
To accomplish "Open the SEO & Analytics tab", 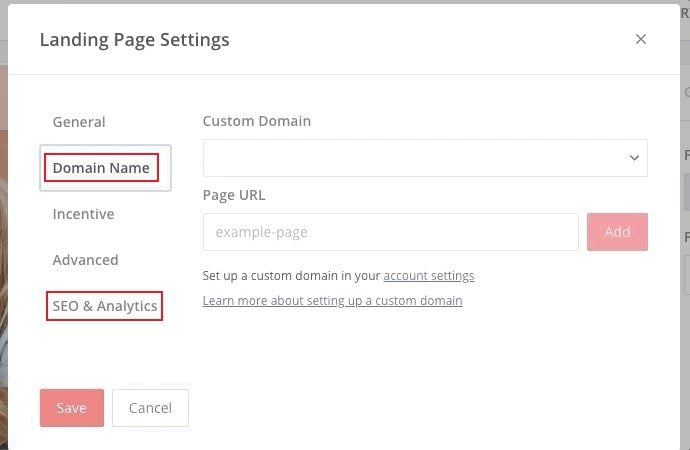I will (105, 306).
